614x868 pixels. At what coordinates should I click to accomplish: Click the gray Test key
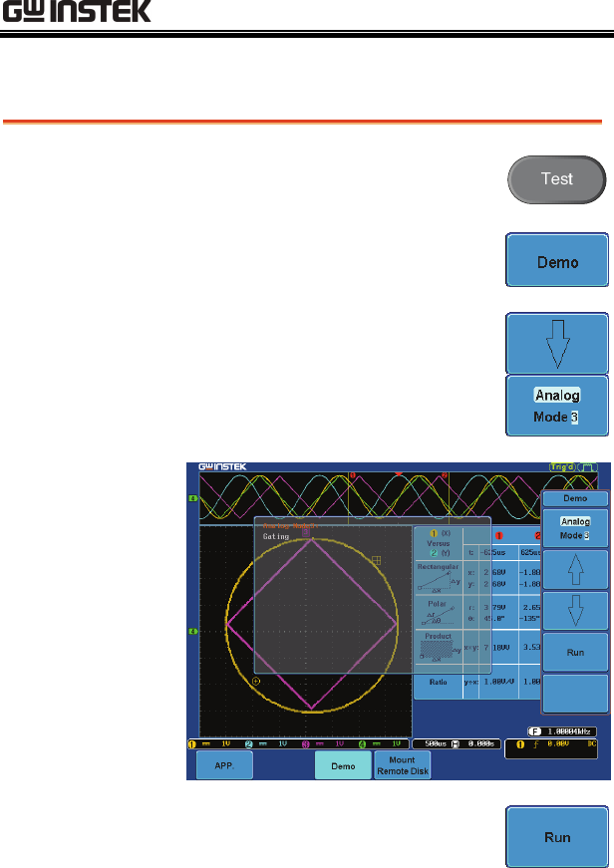pos(556,179)
